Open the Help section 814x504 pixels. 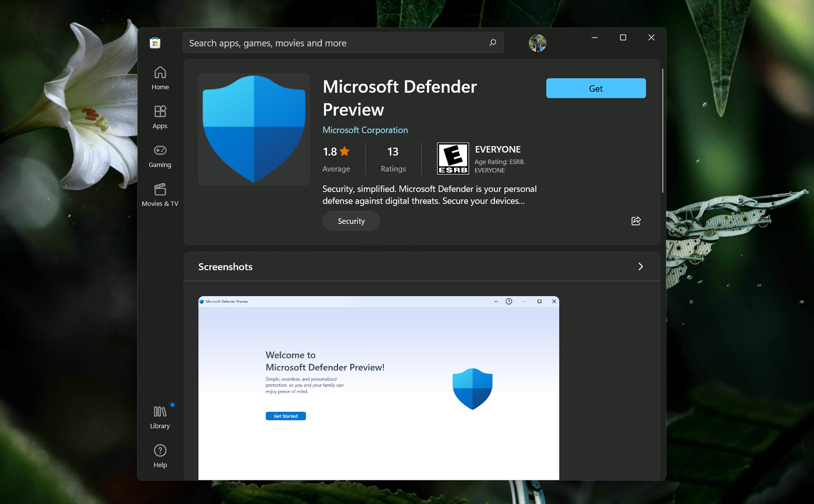click(160, 455)
